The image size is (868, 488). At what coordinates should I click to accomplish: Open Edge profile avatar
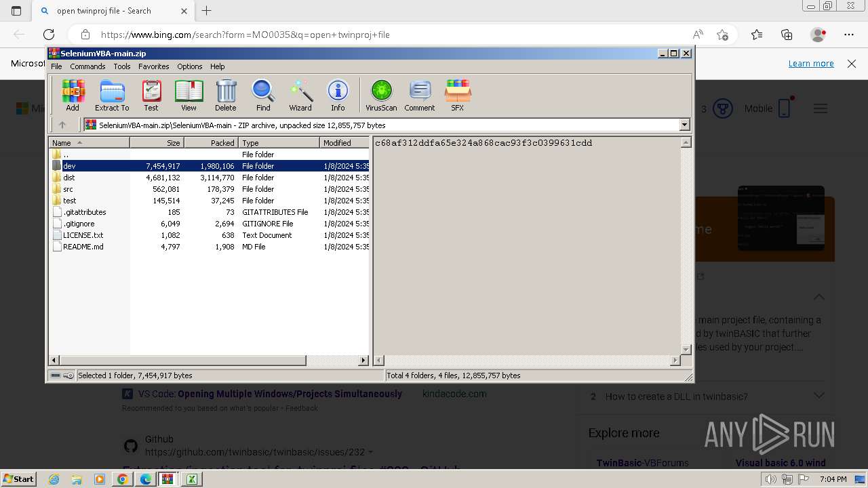pos(818,35)
